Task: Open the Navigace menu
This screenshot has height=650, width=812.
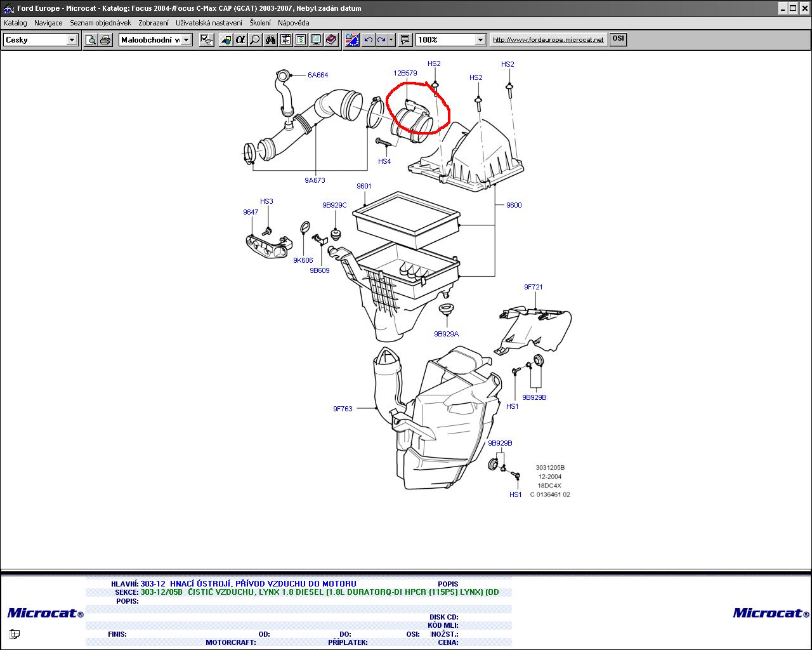Action: [x=48, y=23]
